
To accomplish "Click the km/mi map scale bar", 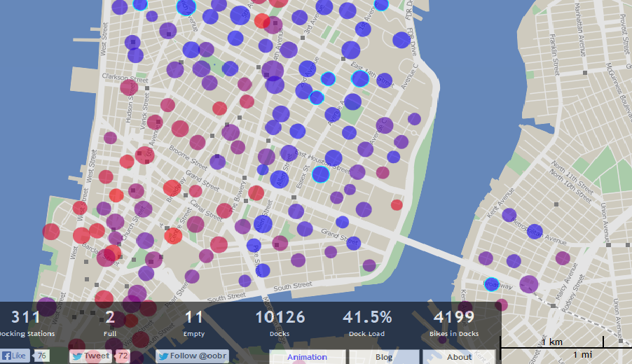I will (x=566, y=348).
